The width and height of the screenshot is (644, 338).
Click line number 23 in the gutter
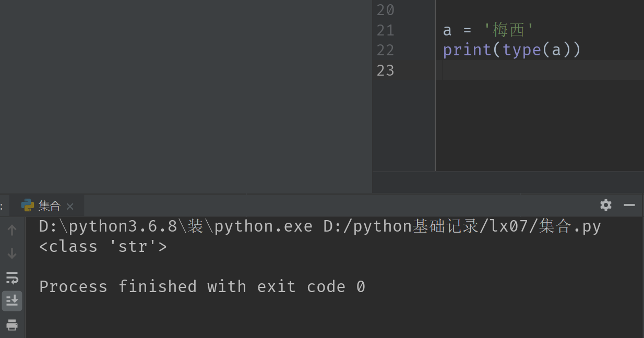click(x=385, y=70)
